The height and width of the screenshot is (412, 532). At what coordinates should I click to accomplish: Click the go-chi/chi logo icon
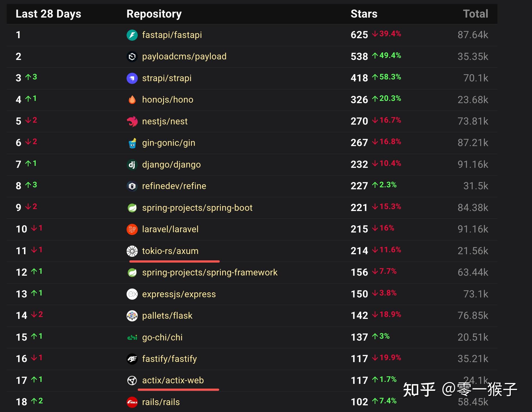pyautogui.click(x=132, y=338)
